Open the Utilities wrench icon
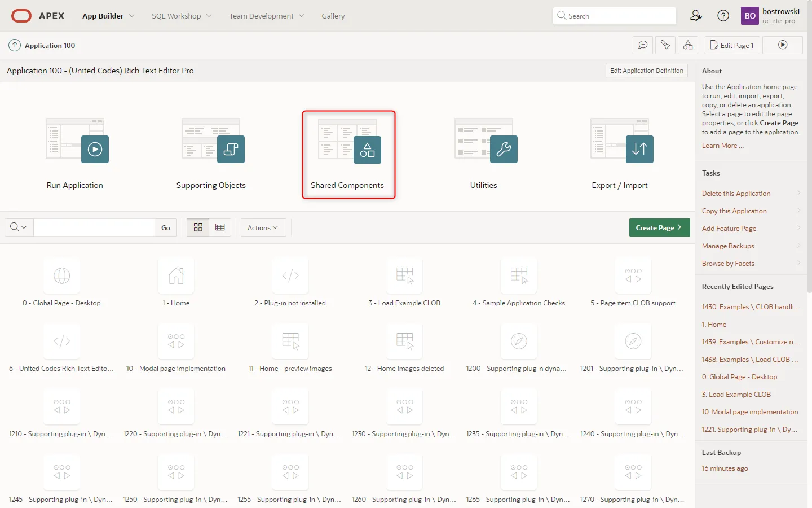The width and height of the screenshot is (812, 508). point(503,149)
